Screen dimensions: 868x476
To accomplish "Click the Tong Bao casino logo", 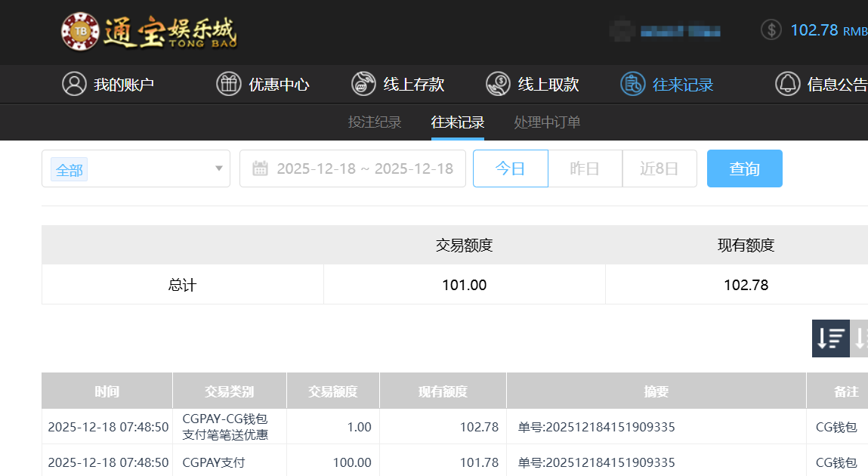I will [x=149, y=32].
